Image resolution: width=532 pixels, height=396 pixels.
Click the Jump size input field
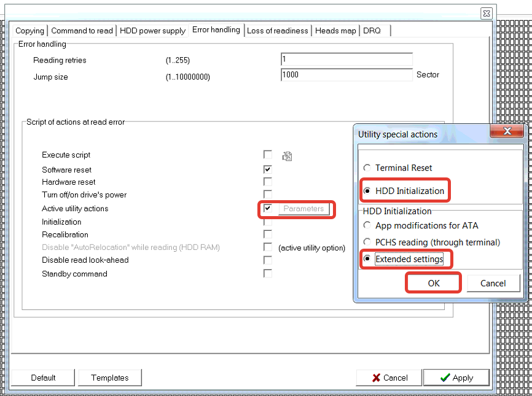(x=346, y=75)
